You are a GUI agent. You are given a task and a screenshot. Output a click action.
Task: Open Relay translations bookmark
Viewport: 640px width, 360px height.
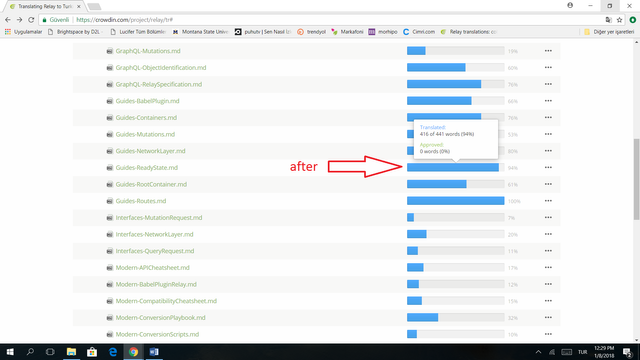(469, 32)
